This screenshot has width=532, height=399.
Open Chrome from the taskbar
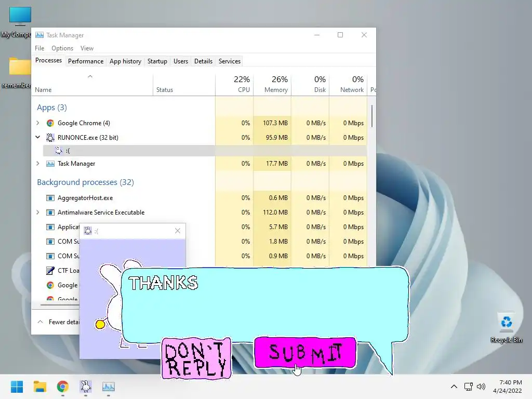pyautogui.click(x=62, y=387)
